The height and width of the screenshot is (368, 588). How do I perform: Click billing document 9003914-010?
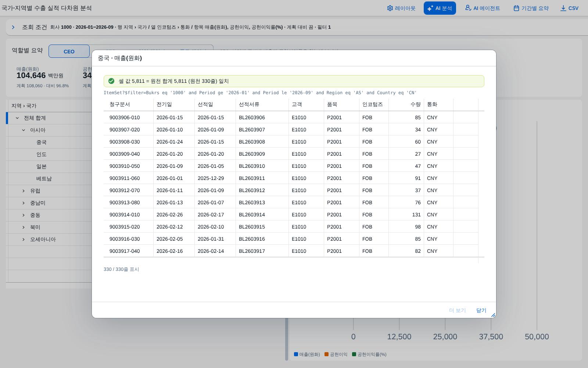125,215
